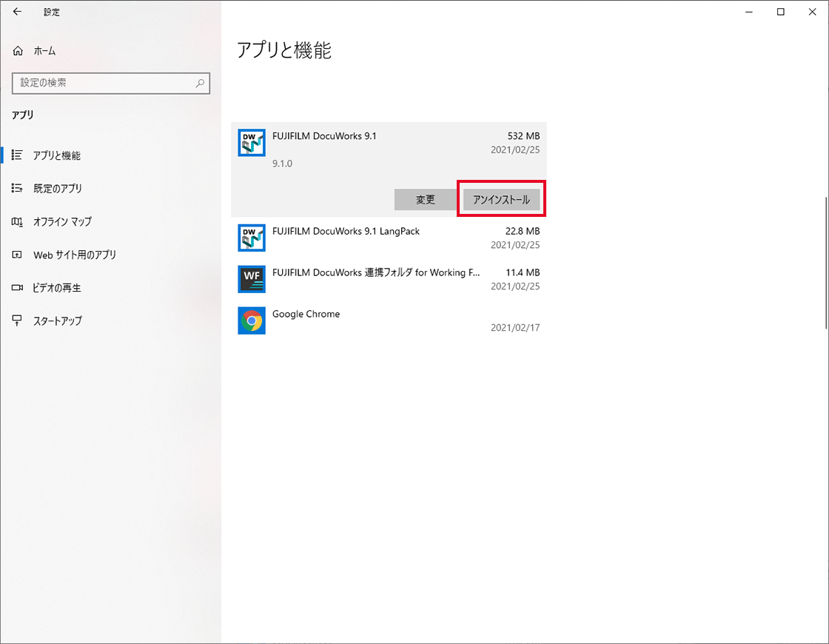Open スタートアップ settings
The width and height of the screenshot is (829, 644).
pyautogui.click(x=58, y=321)
